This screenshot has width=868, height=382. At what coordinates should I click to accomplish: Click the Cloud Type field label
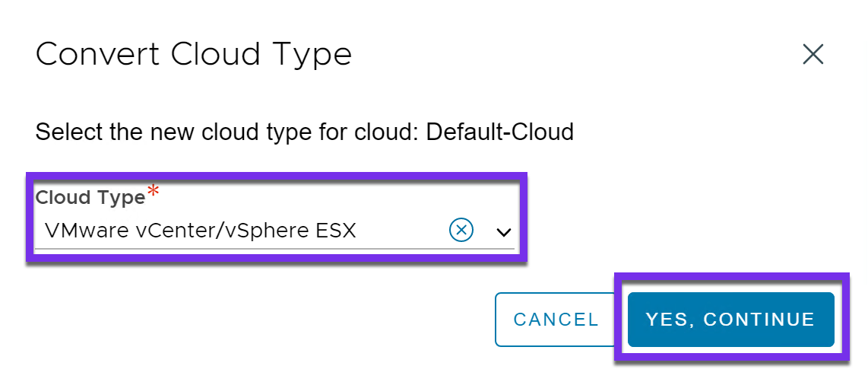[90, 198]
